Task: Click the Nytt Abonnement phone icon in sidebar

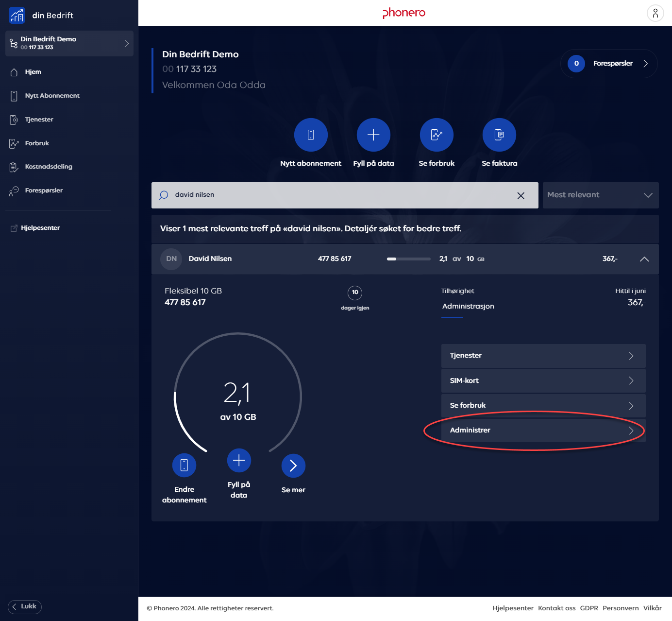Action: [14, 96]
